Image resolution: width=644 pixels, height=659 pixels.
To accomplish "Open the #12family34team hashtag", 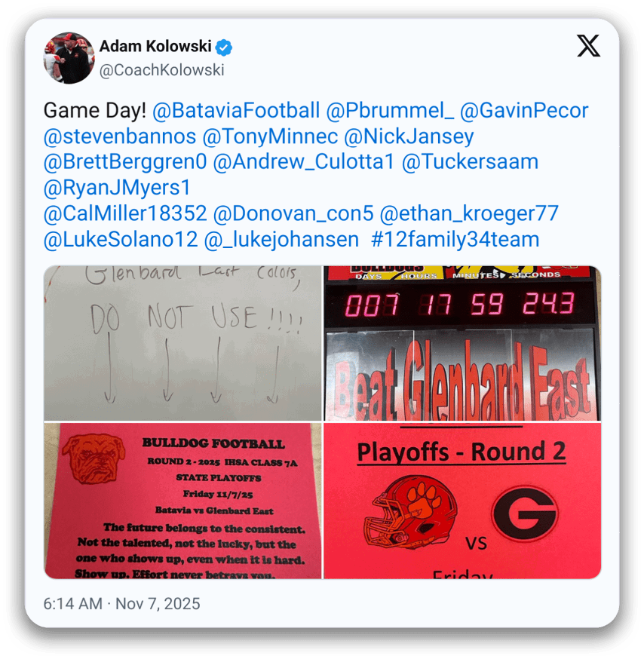I will pos(455,240).
